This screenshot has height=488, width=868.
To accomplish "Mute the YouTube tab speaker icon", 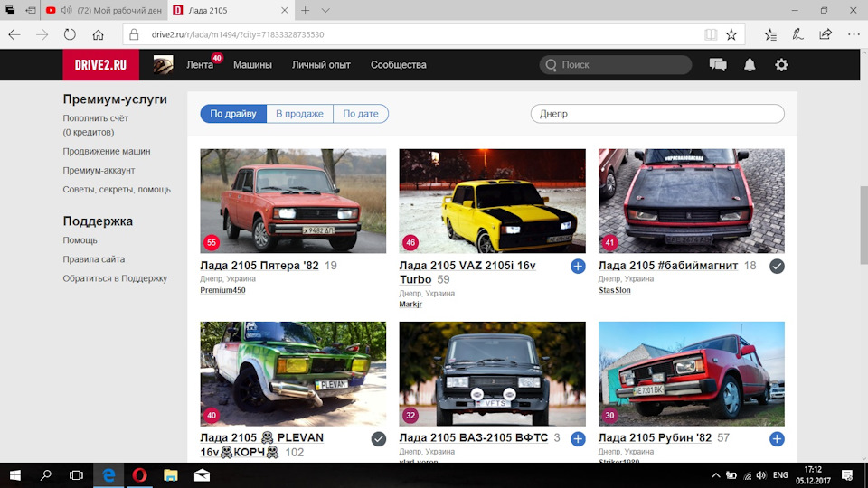I will [x=66, y=11].
